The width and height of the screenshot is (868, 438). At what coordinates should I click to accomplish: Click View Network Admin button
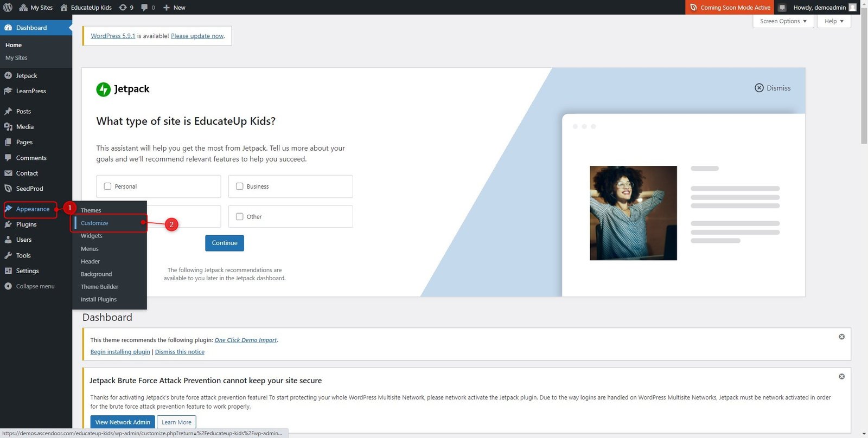pos(123,422)
